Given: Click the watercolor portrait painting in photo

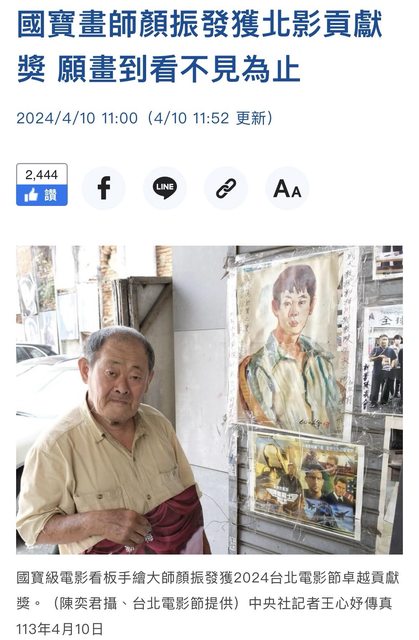Looking at the screenshot, I should 290,342.
